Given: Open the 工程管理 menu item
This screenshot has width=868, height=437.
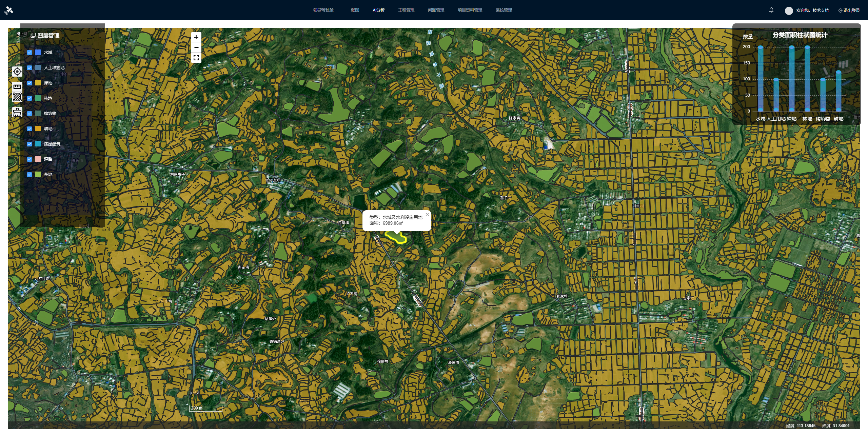Looking at the screenshot, I should (x=406, y=10).
